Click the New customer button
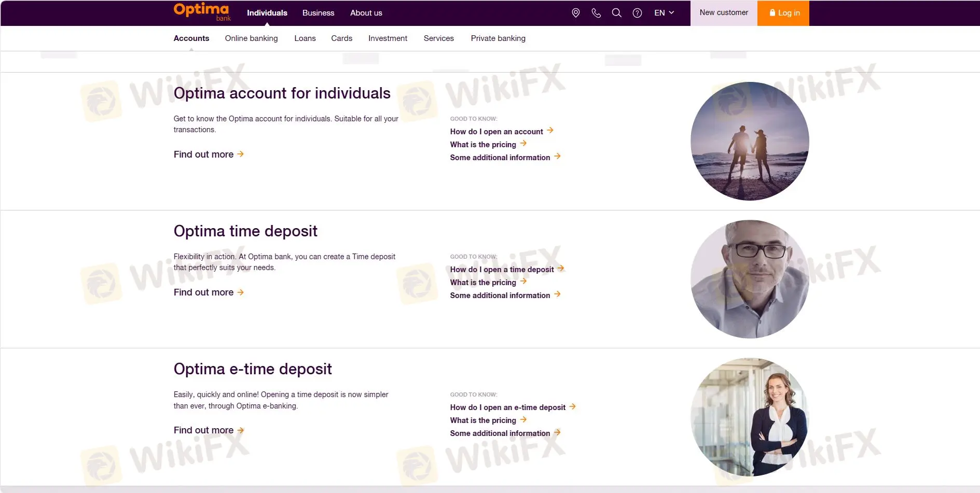 [724, 13]
